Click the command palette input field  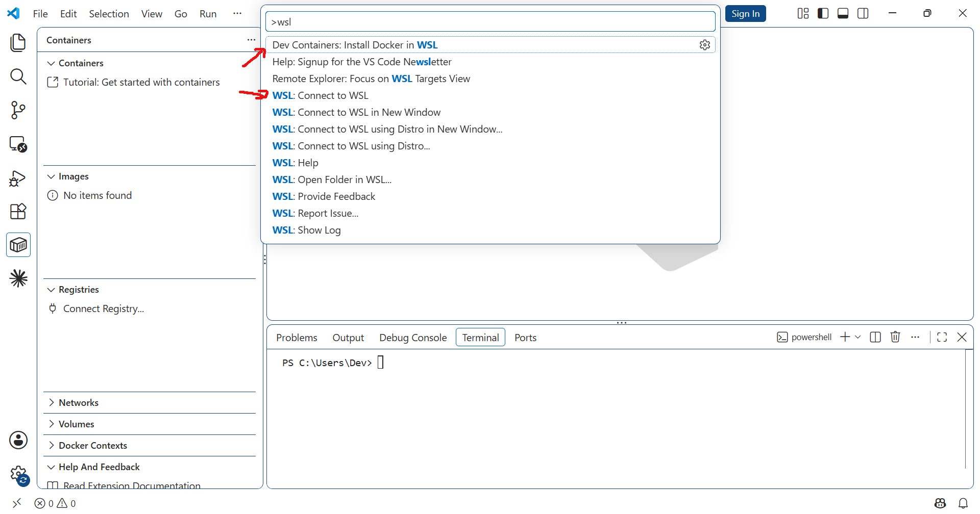pyautogui.click(x=490, y=22)
